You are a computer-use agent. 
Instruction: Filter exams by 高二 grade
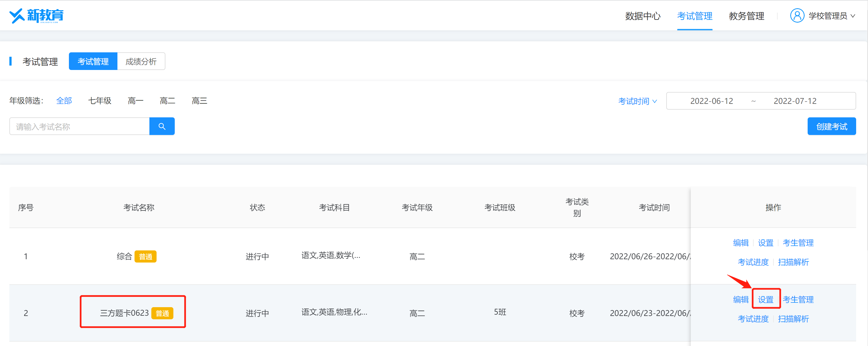(x=167, y=101)
